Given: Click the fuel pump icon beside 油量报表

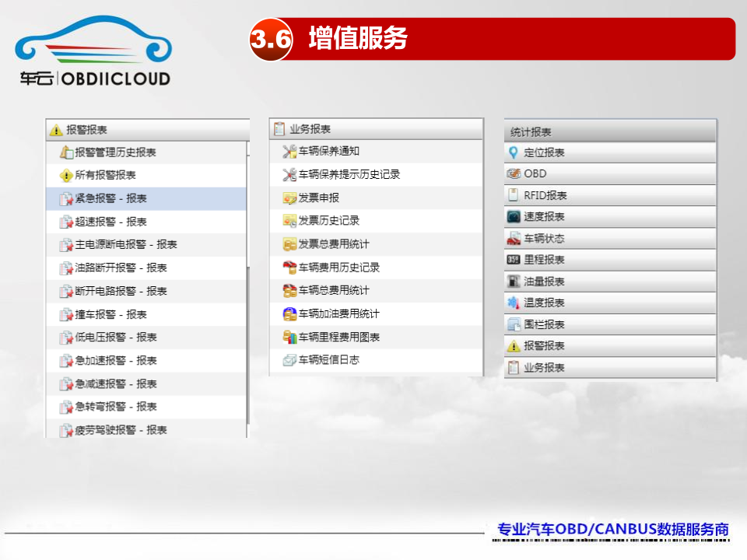Looking at the screenshot, I should click(x=514, y=282).
